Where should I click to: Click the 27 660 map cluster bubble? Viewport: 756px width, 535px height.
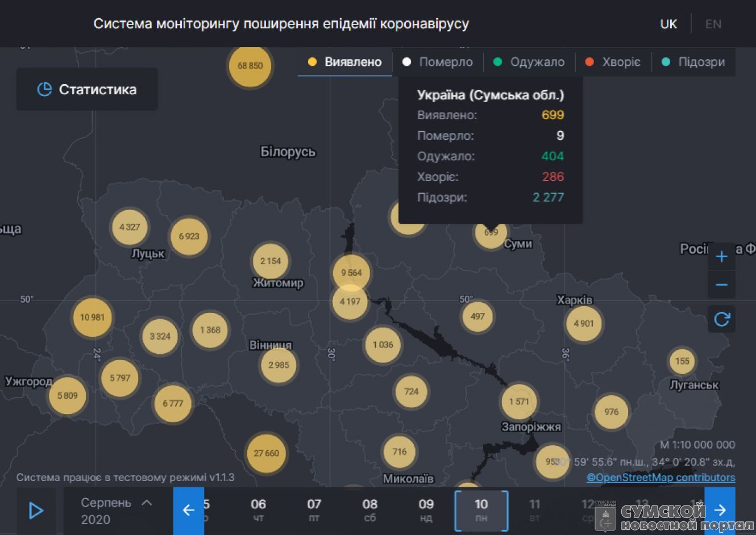click(266, 453)
